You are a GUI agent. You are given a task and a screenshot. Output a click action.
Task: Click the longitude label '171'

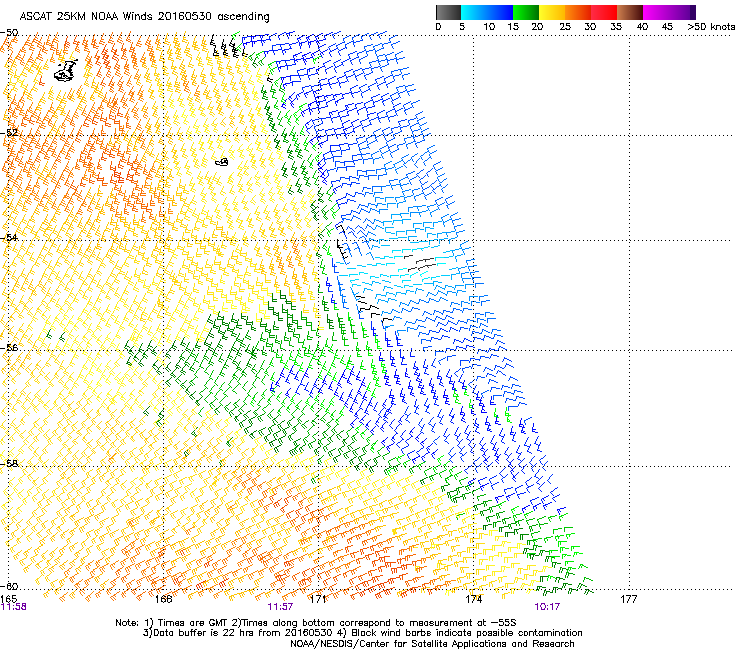(x=318, y=599)
